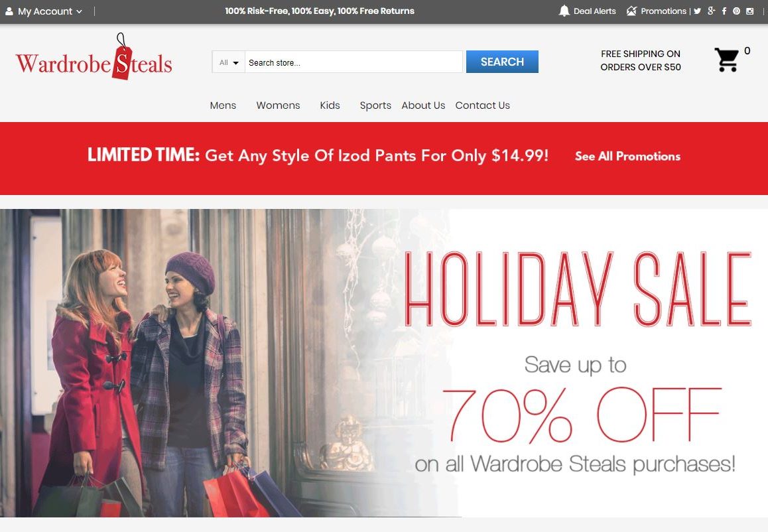This screenshot has width=768, height=532.
Task: Follow the See All Promotions link
Action: [x=627, y=157]
